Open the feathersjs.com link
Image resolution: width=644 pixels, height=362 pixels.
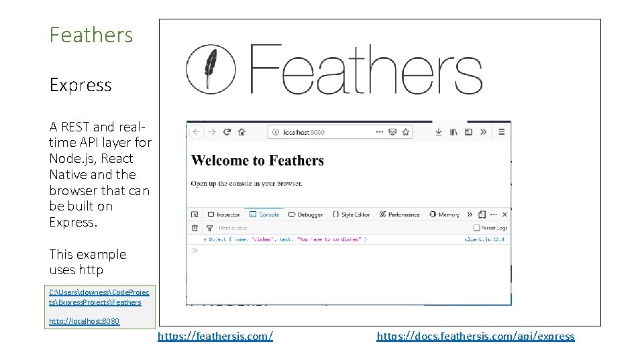215,336
